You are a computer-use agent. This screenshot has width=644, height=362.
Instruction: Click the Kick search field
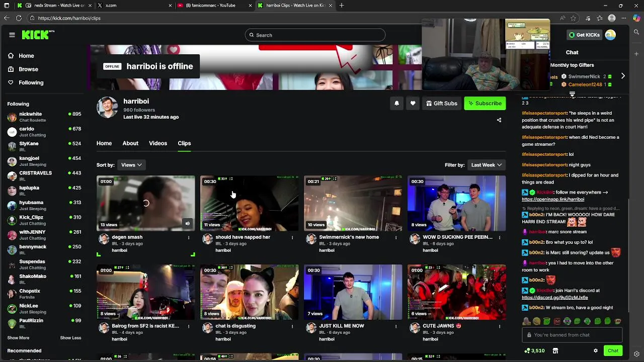pyautogui.click(x=315, y=35)
